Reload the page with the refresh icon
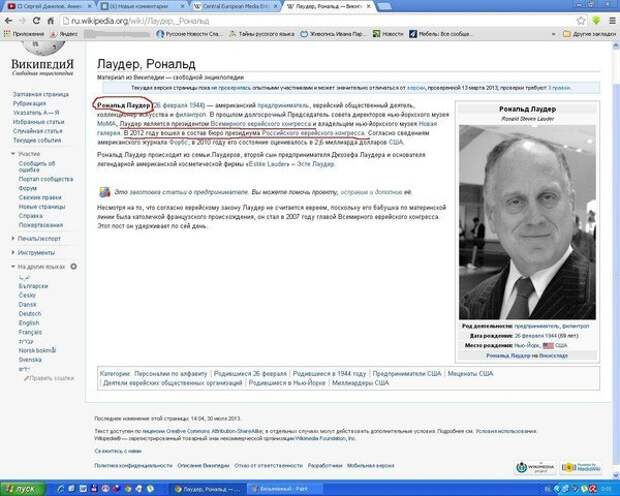620x496 pixels. coord(36,21)
